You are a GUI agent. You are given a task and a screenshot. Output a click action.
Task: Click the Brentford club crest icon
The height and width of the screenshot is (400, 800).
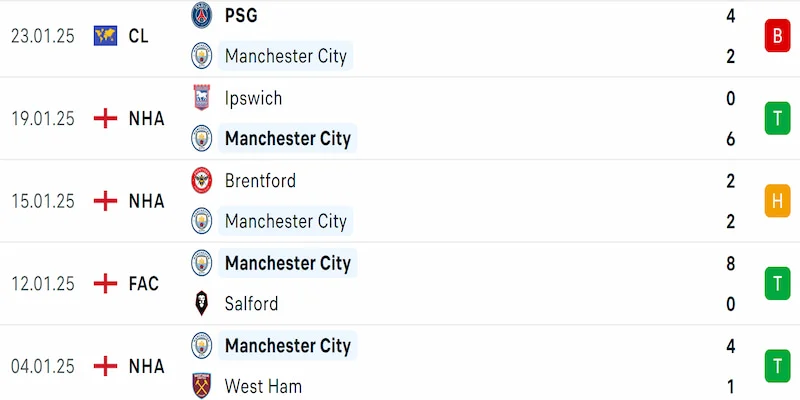pos(203,181)
